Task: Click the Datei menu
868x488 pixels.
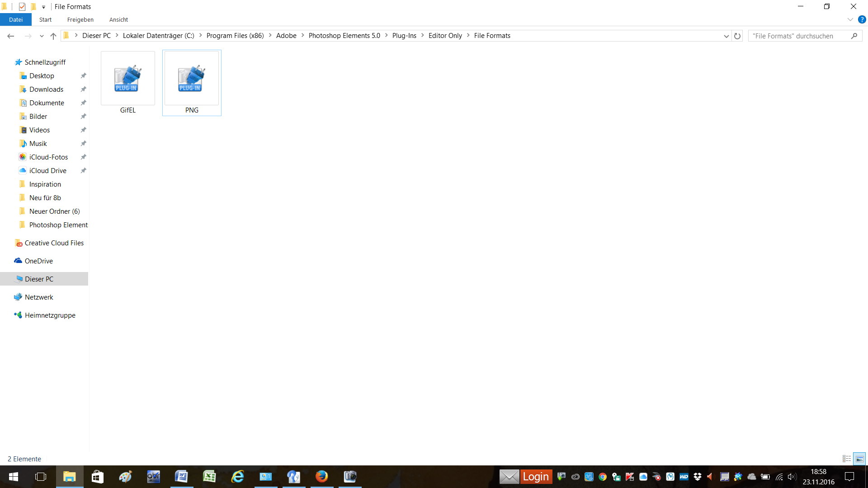Action: (x=15, y=20)
